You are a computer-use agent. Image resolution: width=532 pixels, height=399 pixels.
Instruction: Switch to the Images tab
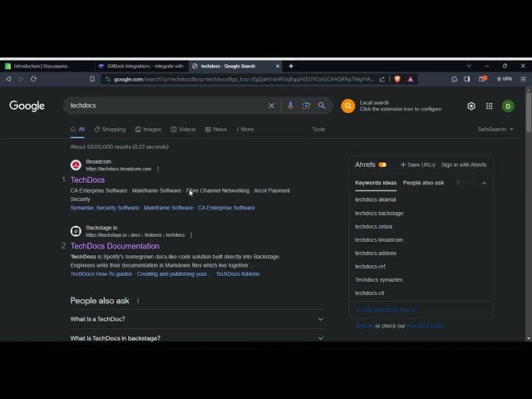(148, 130)
